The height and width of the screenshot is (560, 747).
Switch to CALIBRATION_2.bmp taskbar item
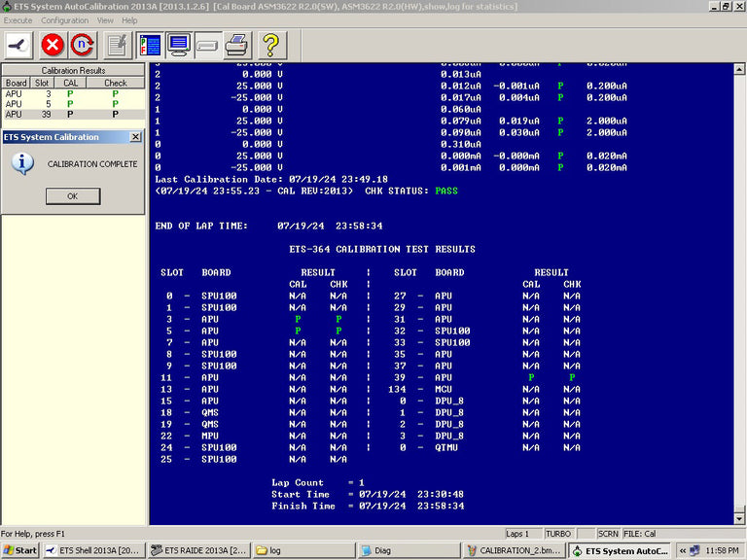(514, 550)
